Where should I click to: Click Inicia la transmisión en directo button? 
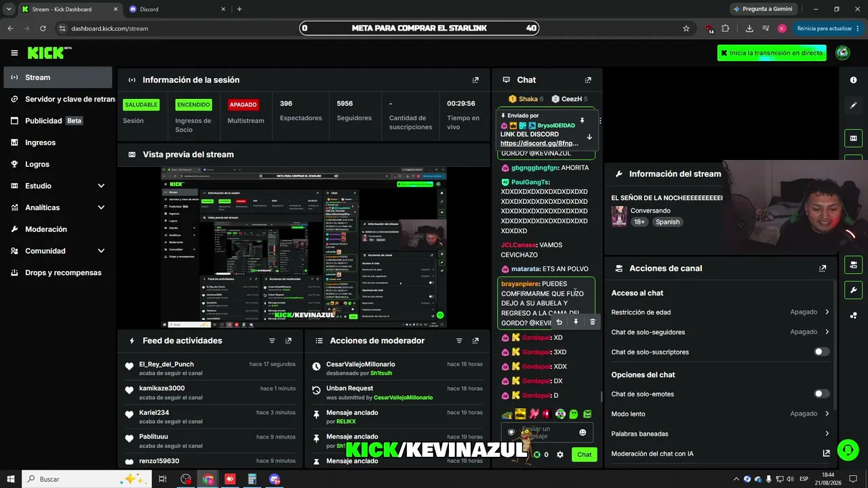(x=772, y=53)
